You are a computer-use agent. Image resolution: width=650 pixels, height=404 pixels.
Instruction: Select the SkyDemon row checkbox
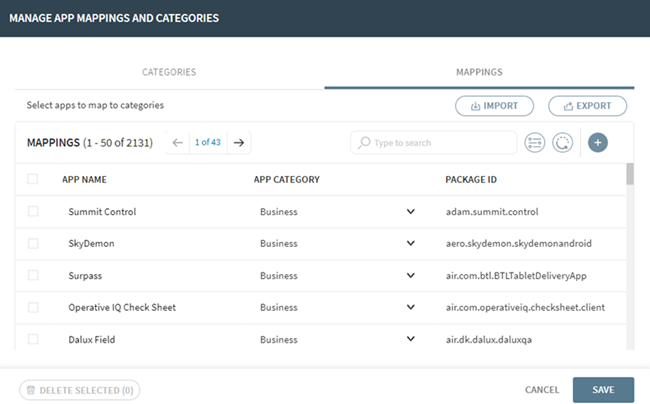click(x=33, y=243)
